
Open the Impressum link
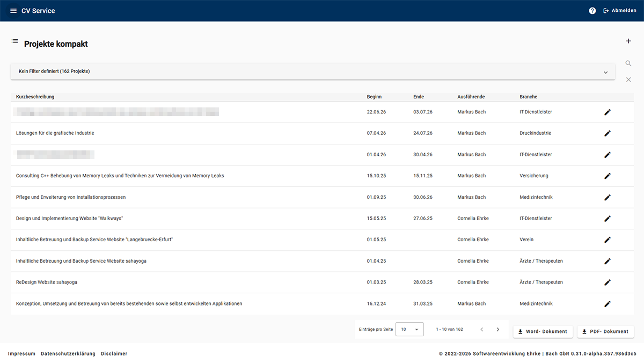[x=21, y=354]
